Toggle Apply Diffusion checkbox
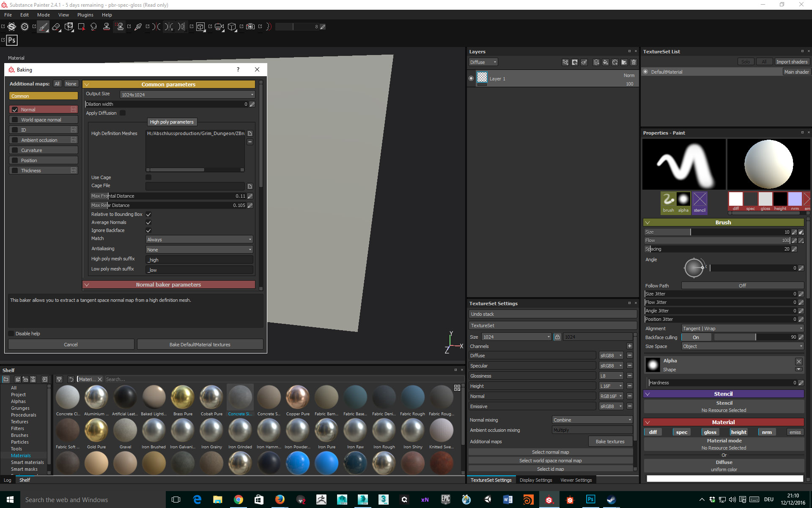This screenshot has height=508, width=812. 123,113
